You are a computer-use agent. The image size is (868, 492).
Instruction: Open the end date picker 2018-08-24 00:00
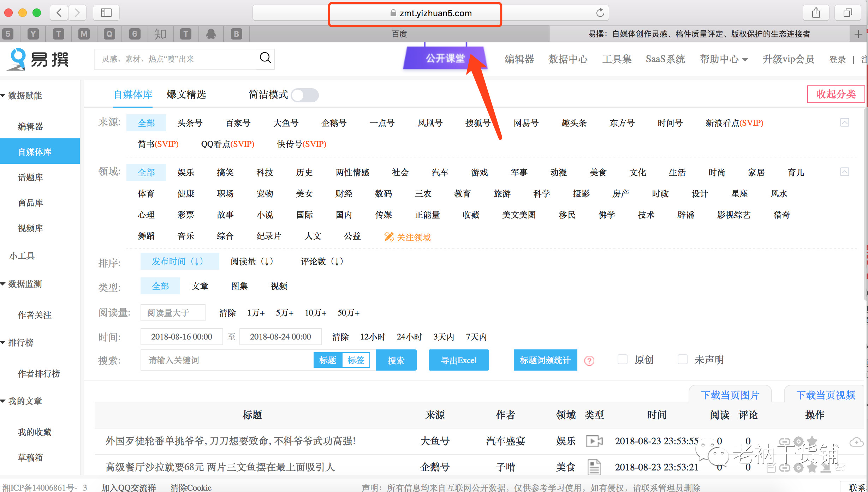[x=280, y=337]
